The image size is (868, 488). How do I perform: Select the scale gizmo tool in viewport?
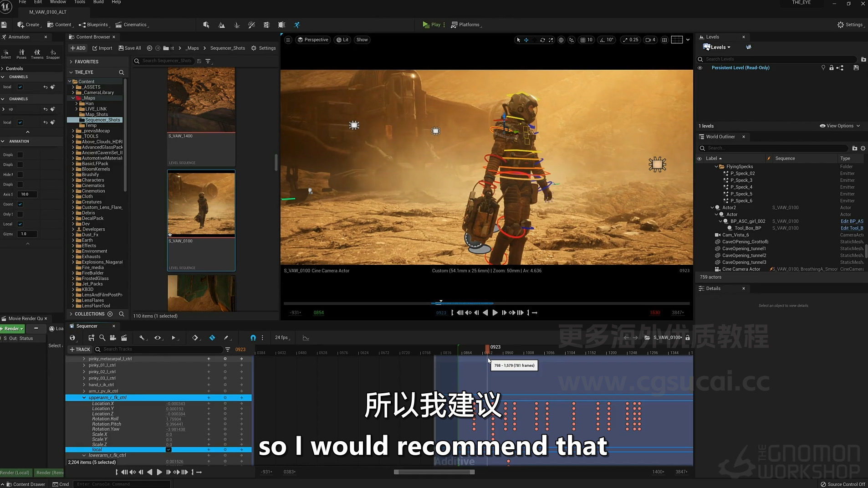(551, 40)
